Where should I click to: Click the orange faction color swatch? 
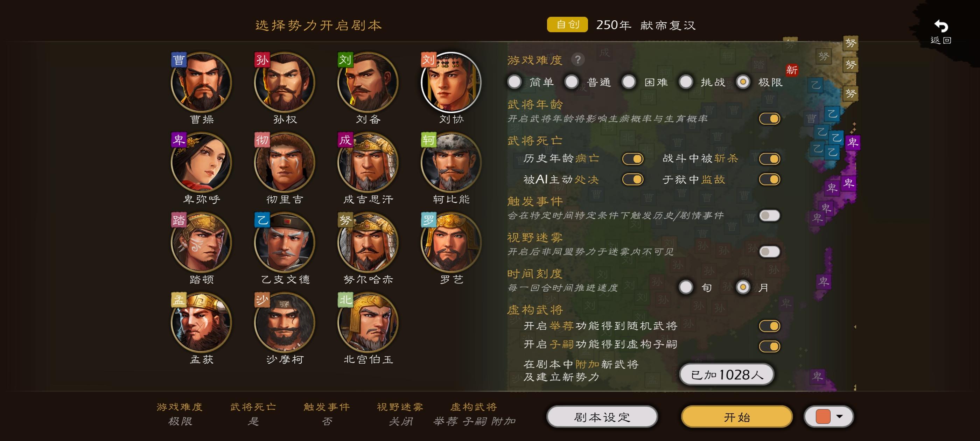coord(823,416)
